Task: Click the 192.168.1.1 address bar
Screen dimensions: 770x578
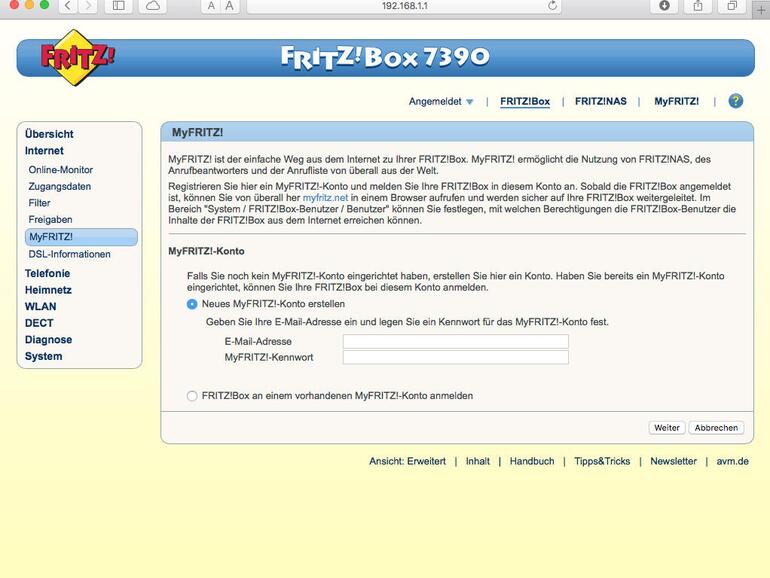Action: point(404,6)
